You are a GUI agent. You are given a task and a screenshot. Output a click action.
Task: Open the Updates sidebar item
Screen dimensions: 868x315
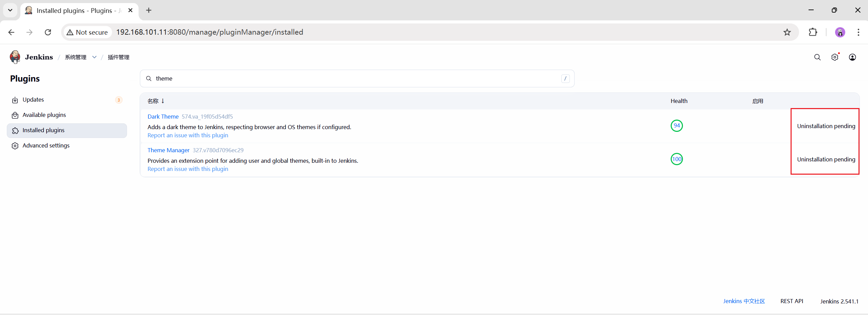(67, 100)
